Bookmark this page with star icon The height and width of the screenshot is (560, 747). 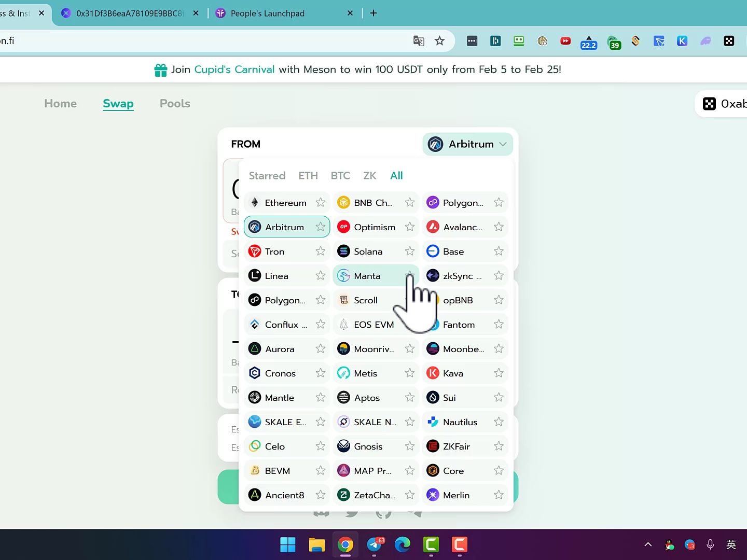440,41
